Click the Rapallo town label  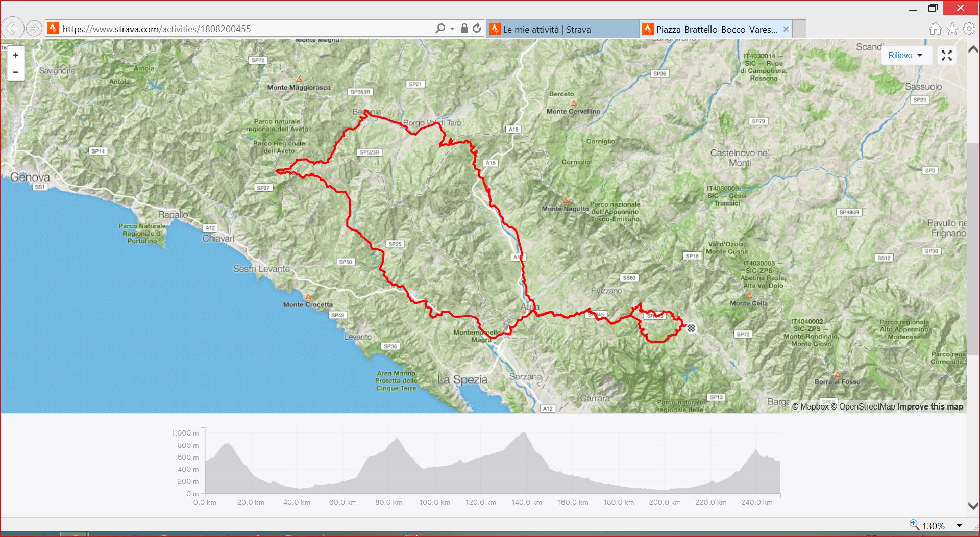click(x=173, y=215)
